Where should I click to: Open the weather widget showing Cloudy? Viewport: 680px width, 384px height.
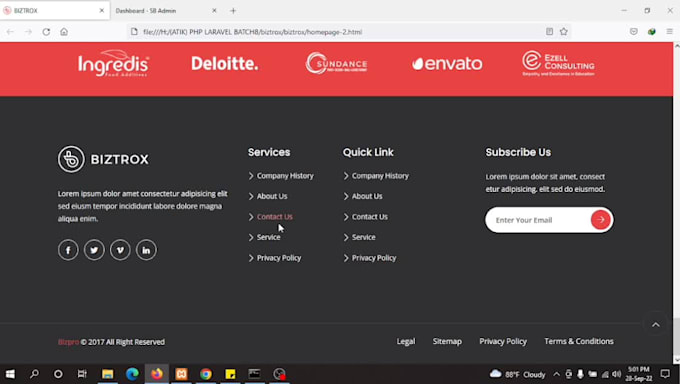tap(517, 374)
